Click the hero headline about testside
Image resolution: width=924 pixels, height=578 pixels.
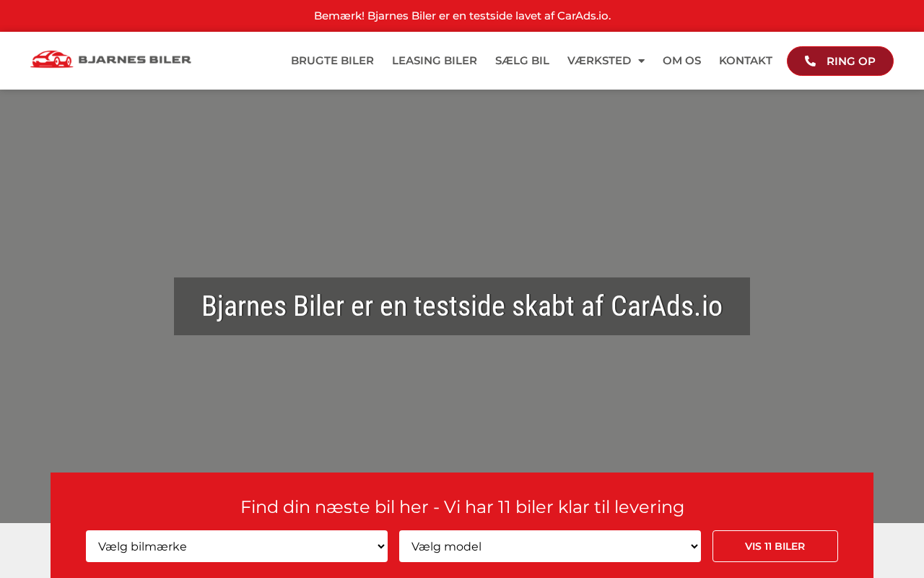click(462, 306)
